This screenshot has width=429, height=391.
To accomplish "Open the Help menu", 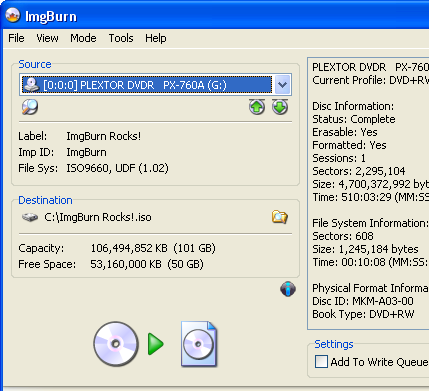I will 156,38.
